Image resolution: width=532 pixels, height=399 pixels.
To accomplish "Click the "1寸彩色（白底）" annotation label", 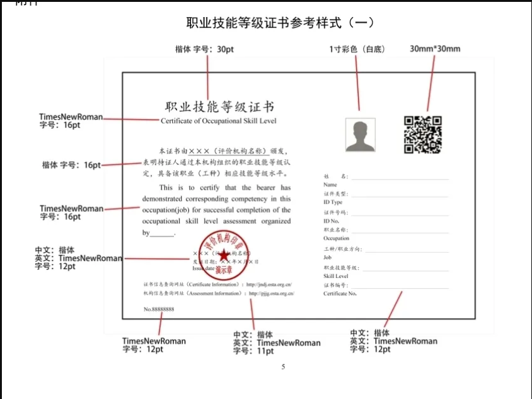I will 357,49.
